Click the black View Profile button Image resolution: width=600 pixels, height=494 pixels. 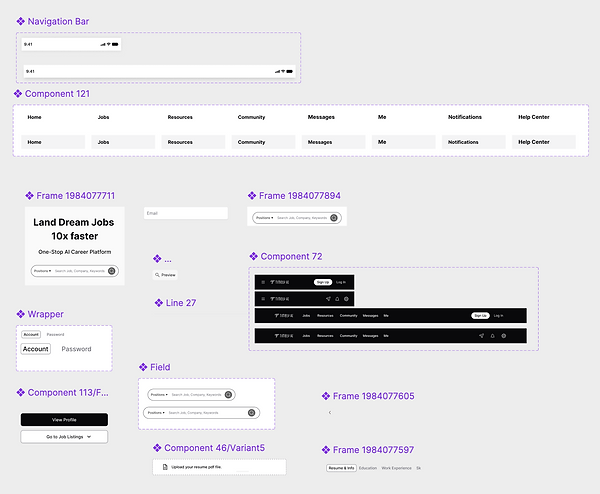point(64,420)
